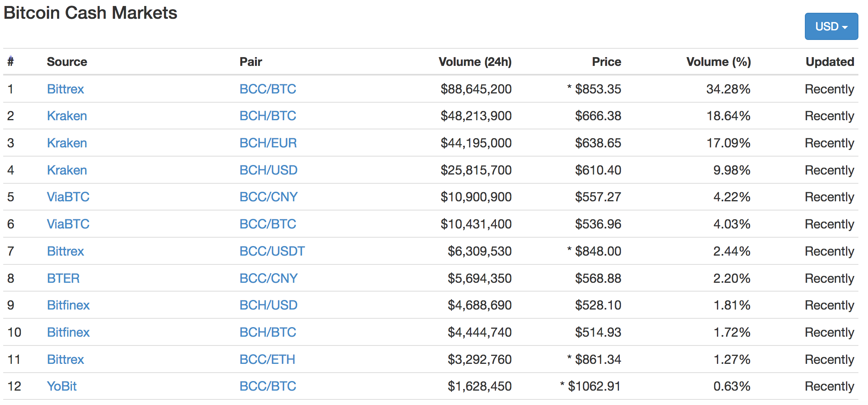
Task: Click the Kraken source in row 4
Action: [67, 170]
